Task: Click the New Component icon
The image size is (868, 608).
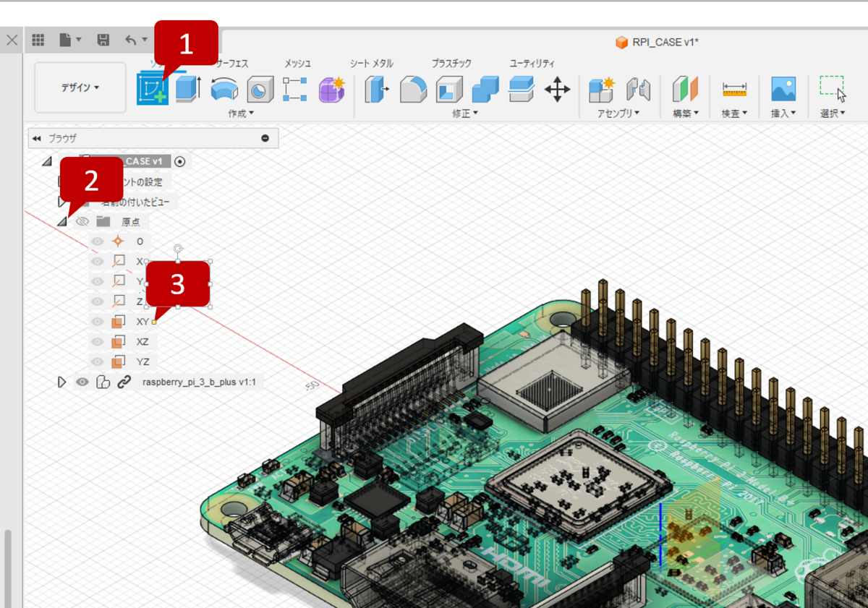Action: pyautogui.click(x=601, y=90)
